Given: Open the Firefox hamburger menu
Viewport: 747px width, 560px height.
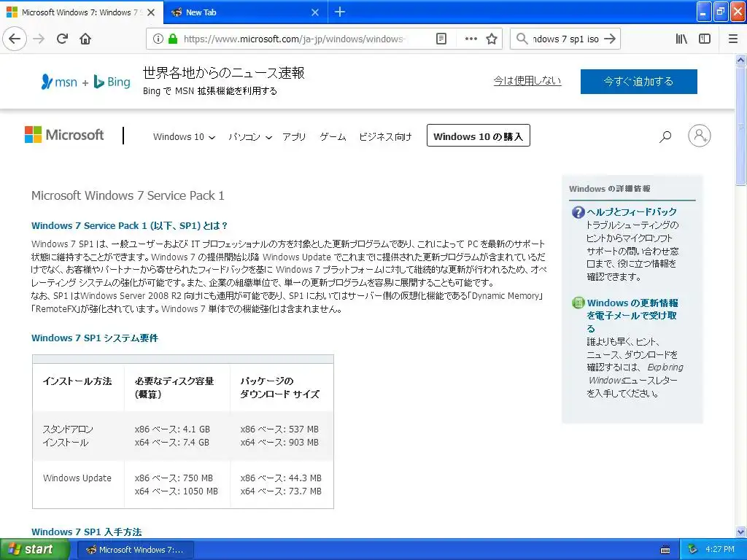Looking at the screenshot, I should (x=733, y=39).
